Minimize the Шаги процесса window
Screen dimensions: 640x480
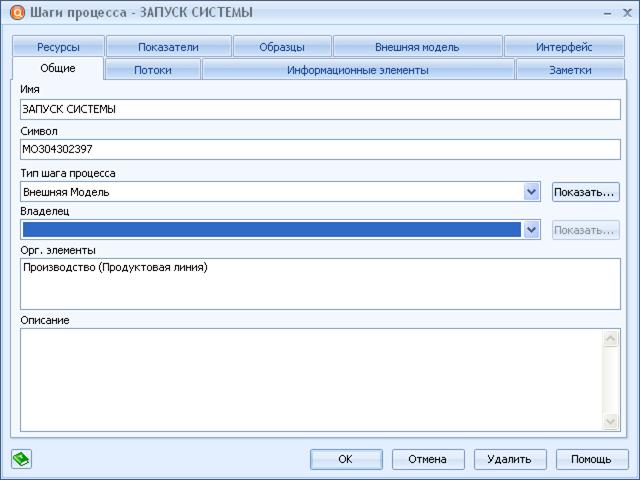click(607, 13)
